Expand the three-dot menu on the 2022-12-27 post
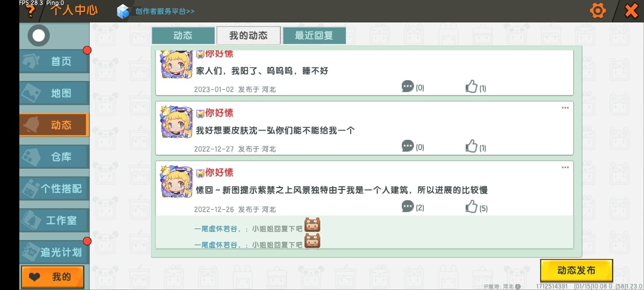 point(565,108)
